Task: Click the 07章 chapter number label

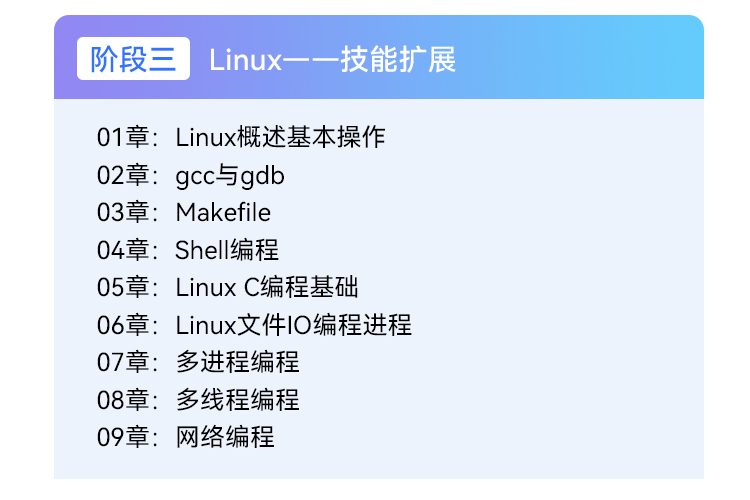Action: pos(123,362)
